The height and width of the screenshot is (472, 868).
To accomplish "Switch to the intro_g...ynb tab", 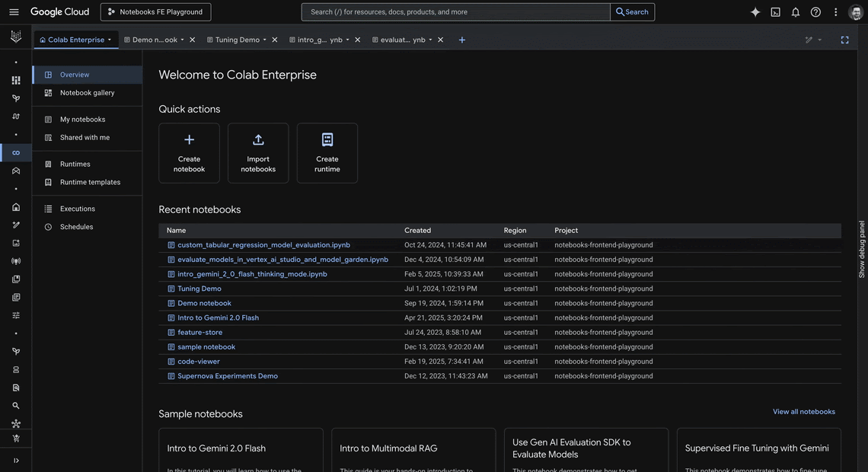I will [320, 40].
